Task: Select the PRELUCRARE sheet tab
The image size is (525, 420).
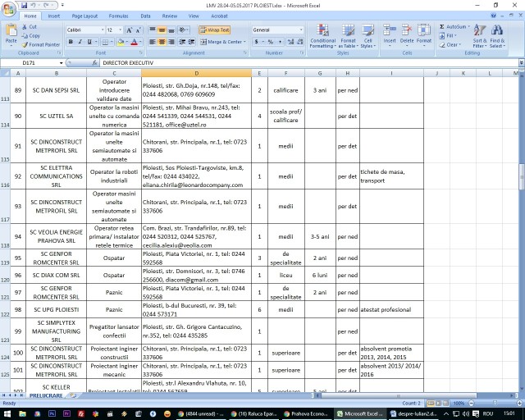Action: click(x=46, y=395)
